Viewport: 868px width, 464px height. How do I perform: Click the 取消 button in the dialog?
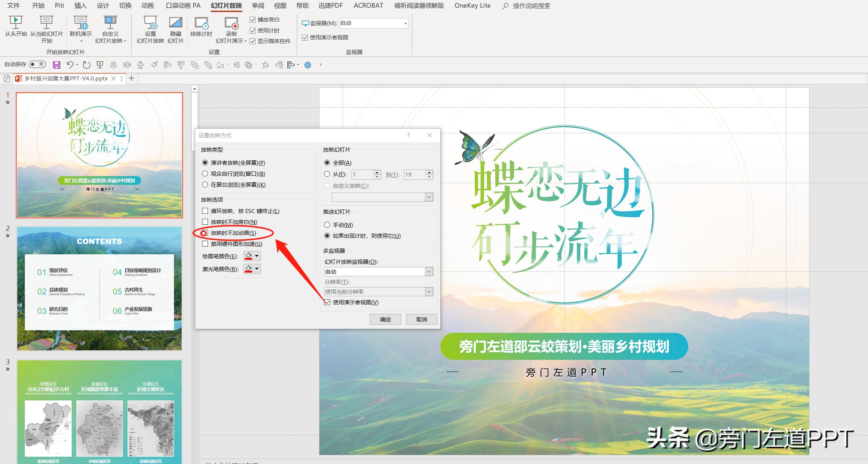pos(421,319)
